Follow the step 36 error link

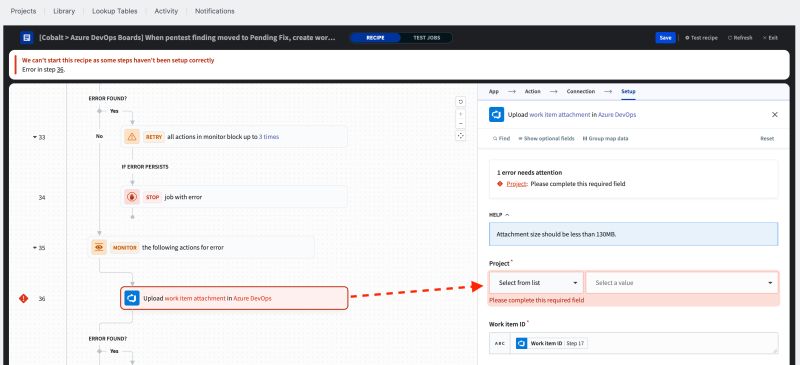point(60,69)
